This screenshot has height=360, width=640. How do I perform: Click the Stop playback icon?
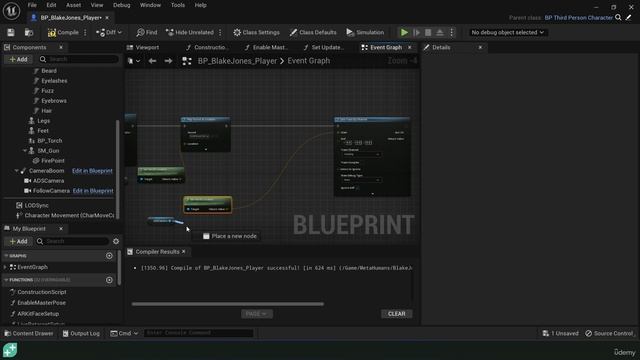pyautogui.click(x=428, y=32)
